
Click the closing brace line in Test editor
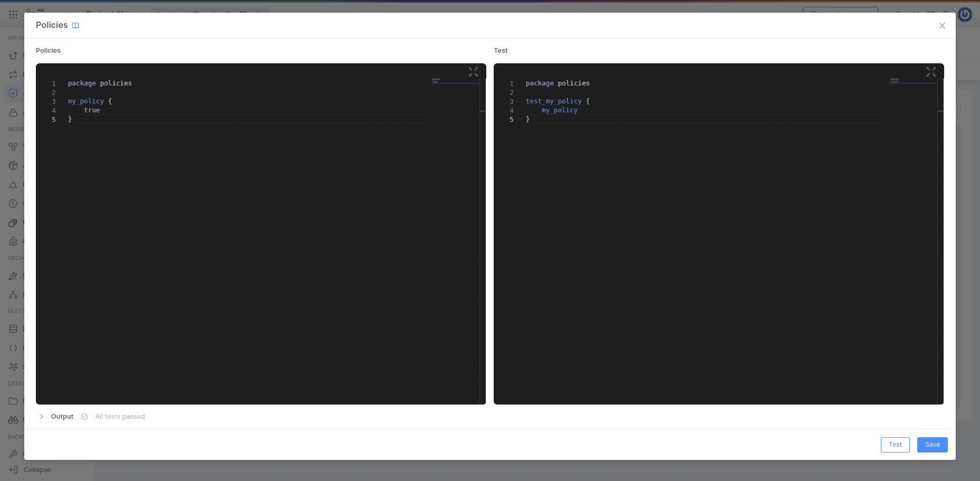pos(527,119)
